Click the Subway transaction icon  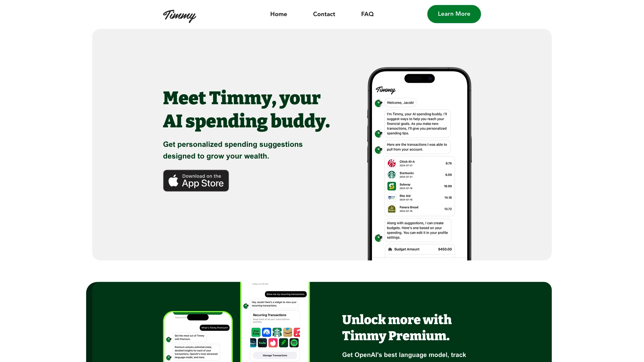[391, 186]
